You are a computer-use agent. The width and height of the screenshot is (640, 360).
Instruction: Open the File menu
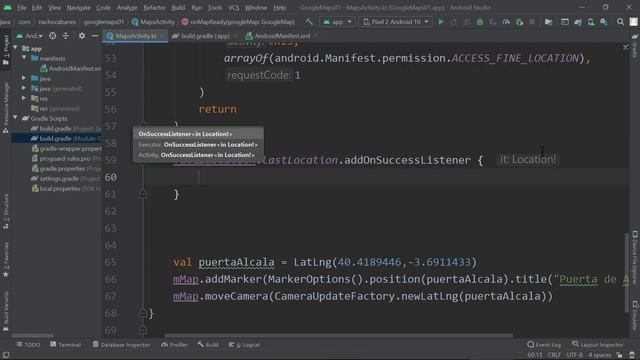coord(22,7)
